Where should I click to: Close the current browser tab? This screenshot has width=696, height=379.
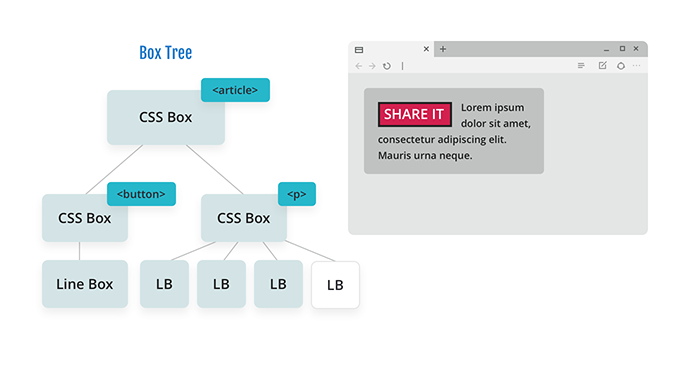[426, 49]
